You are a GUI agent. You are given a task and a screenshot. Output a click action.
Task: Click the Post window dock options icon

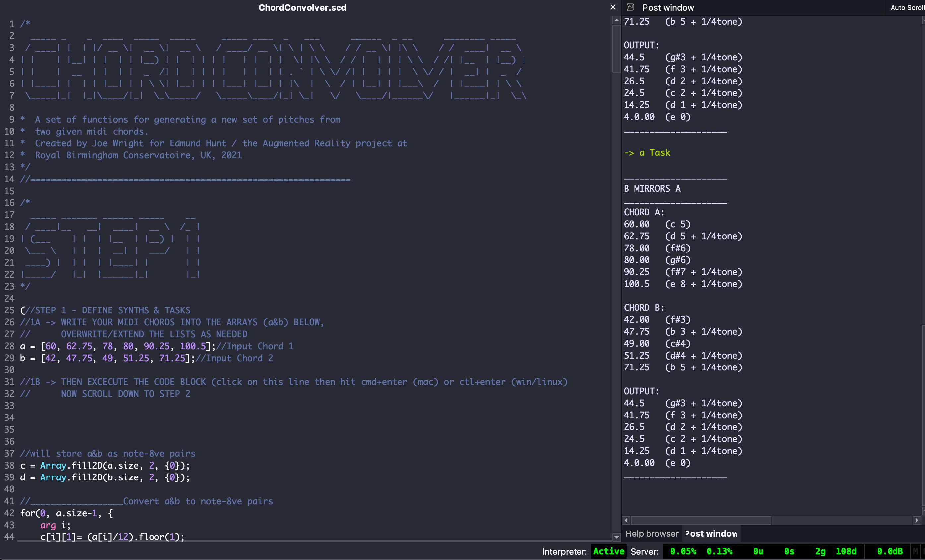coord(630,7)
